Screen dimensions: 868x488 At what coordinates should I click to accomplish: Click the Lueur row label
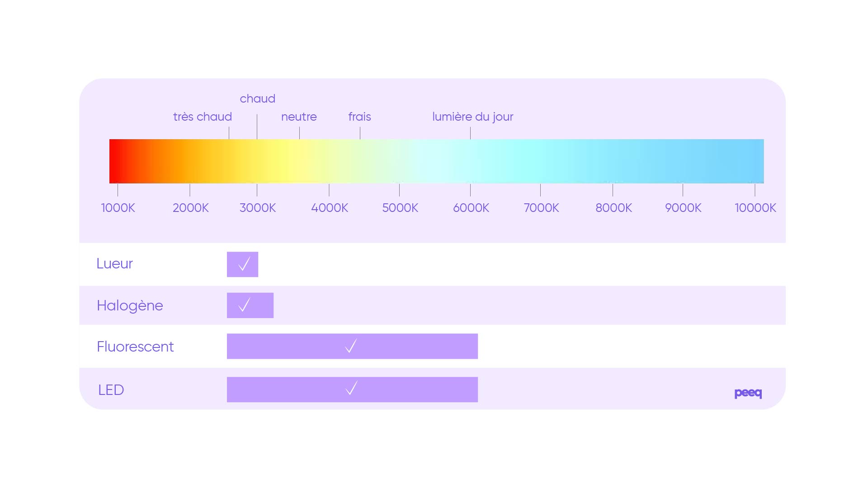coord(114,263)
